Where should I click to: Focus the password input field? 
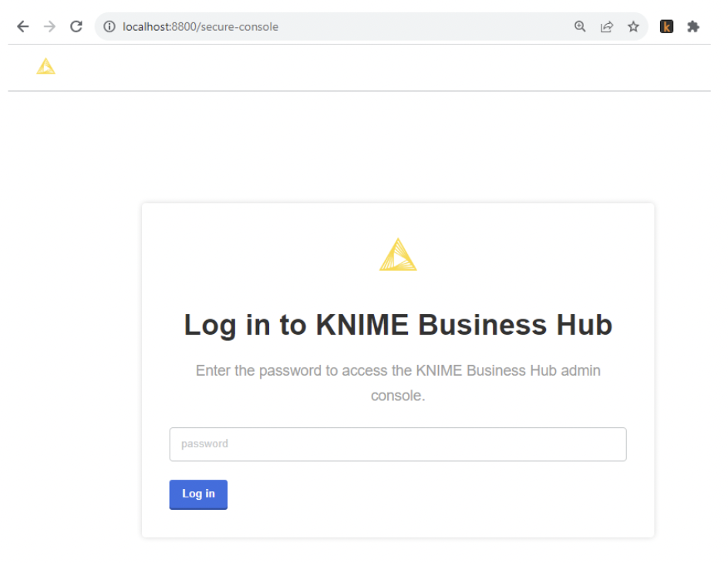(x=398, y=444)
